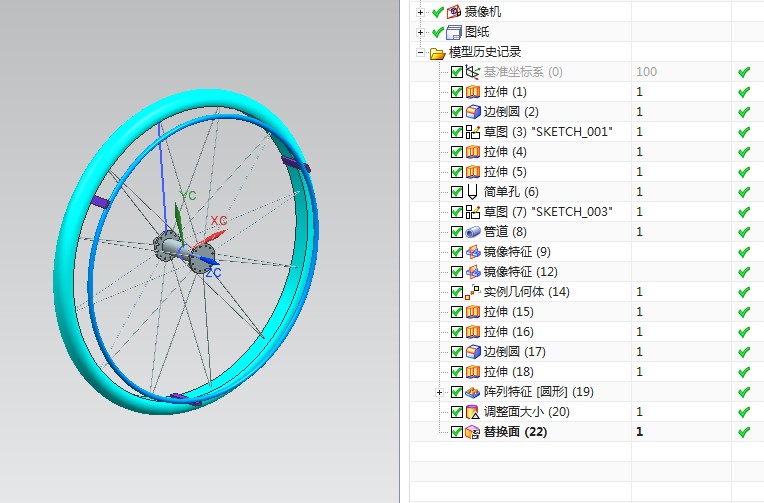Uncheck the 基准坐标系 (0) feature checkbox
Image resolution: width=764 pixels, height=503 pixels.
[x=457, y=72]
